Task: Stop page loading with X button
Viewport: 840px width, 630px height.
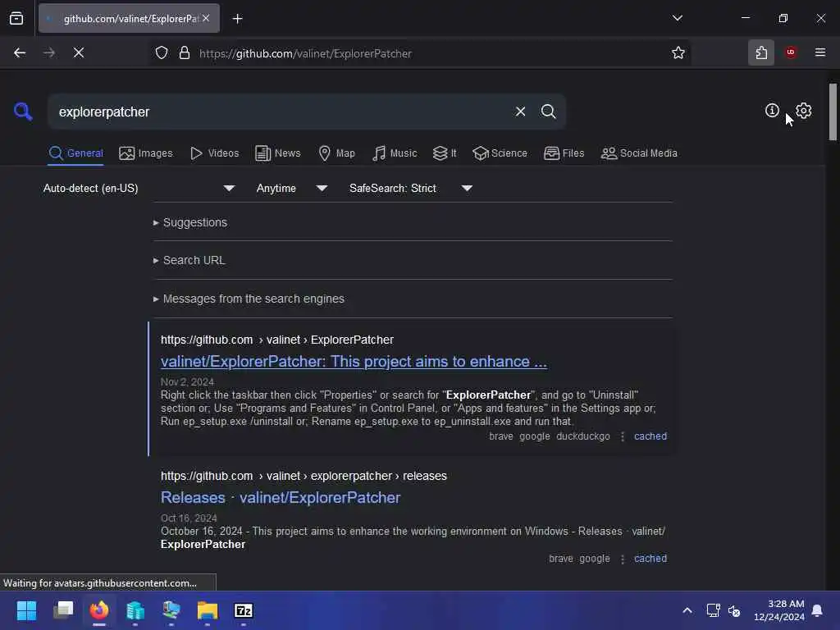Action: point(78,53)
